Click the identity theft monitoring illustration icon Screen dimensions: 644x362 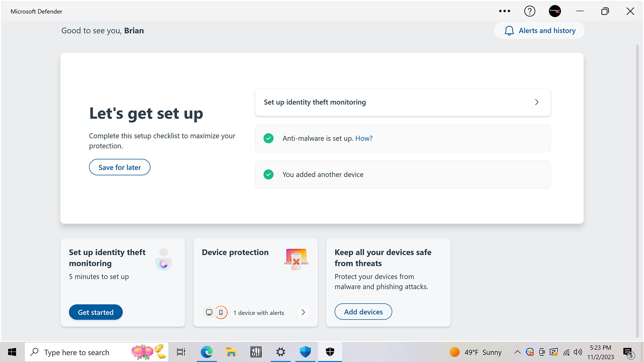(164, 259)
